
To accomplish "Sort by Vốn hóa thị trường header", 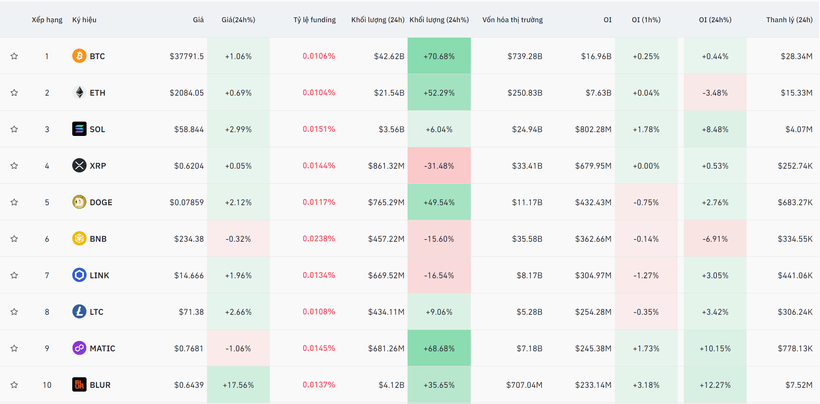I will click(512, 20).
